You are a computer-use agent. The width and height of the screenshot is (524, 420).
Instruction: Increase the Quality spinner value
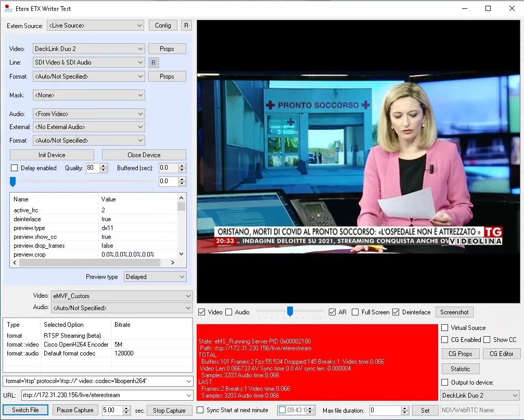[104, 166]
